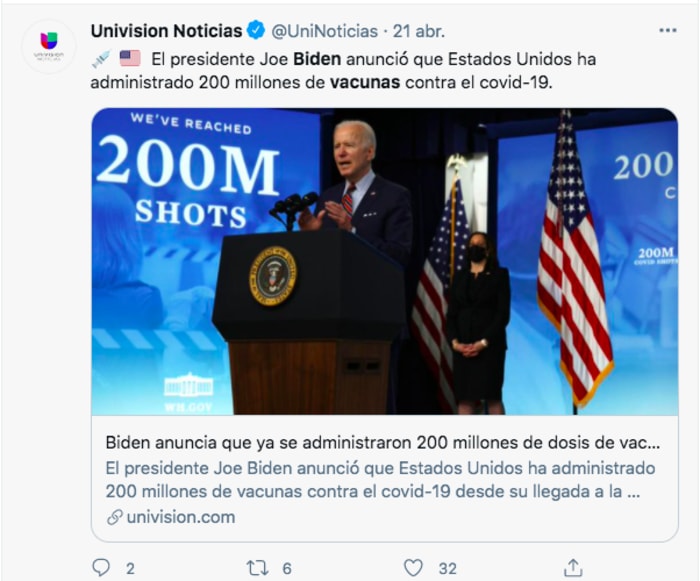Open the card headline 'Biden anuncia que ya...'
700x581 pixels.
click(x=384, y=441)
